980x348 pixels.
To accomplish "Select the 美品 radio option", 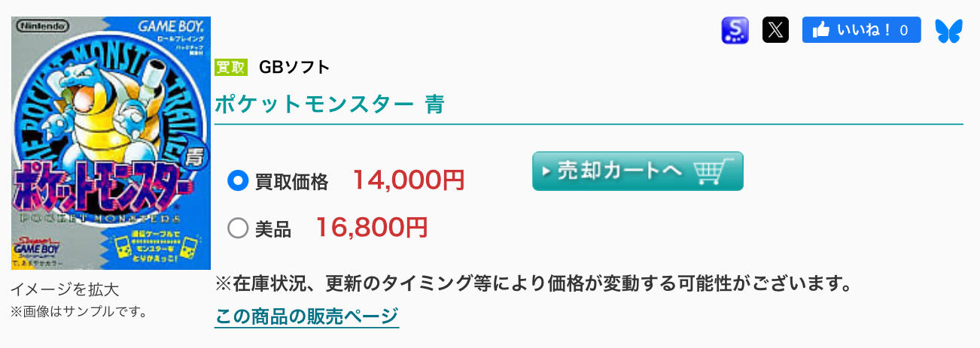I will coord(238,228).
